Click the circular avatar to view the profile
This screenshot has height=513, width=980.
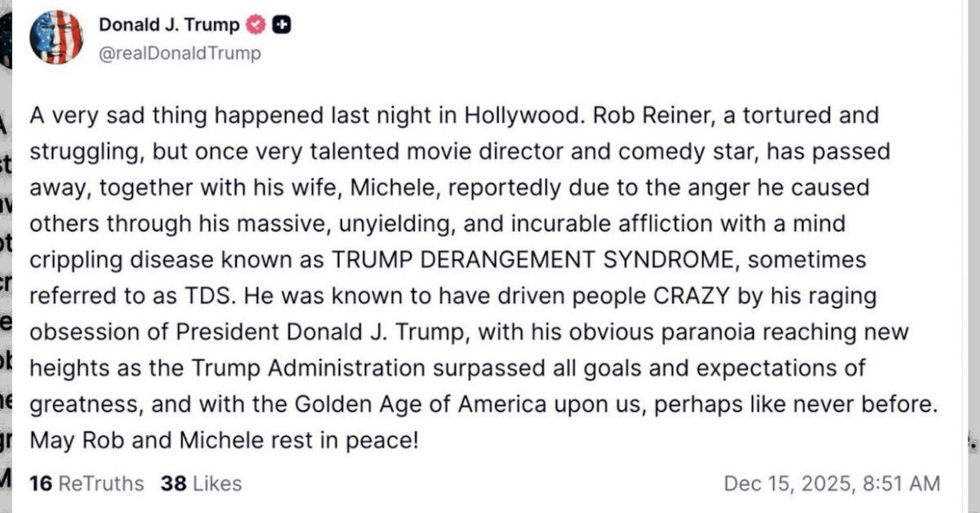click(x=57, y=37)
